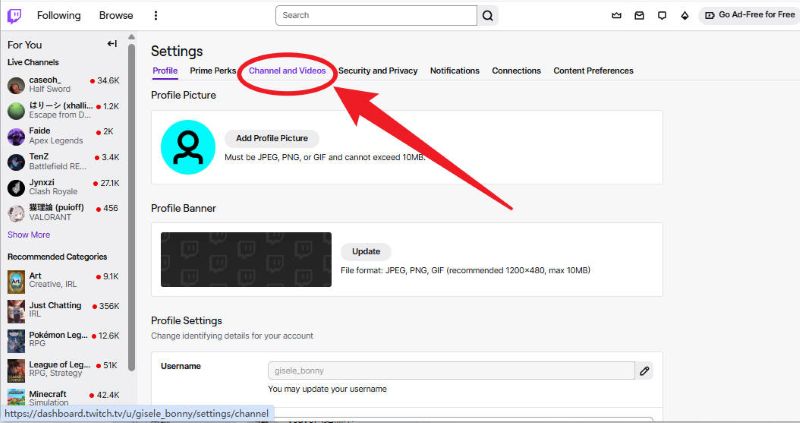Collapse the For You sidebar

(x=112, y=45)
